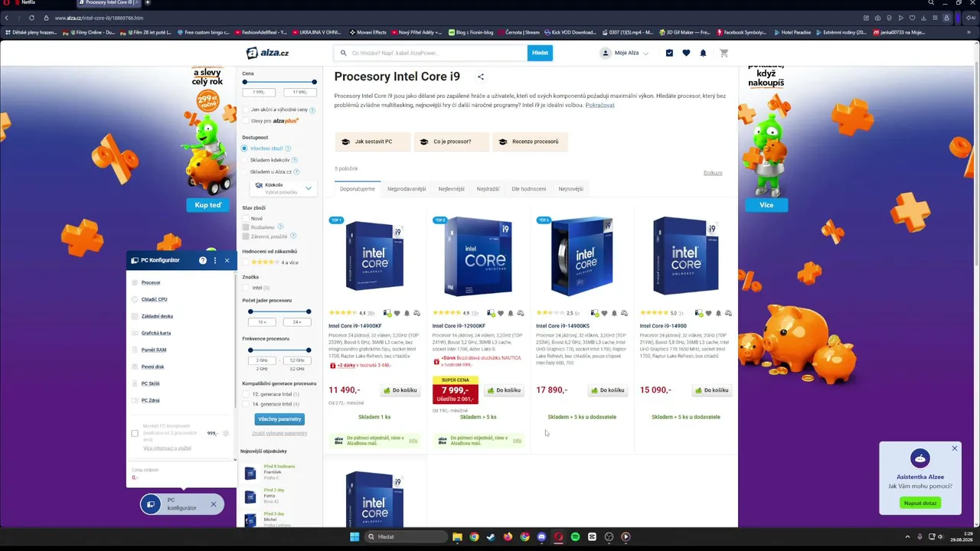The height and width of the screenshot is (551, 980).
Task: Select the 'Skladem kdekoliv' availability option
Action: coord(246,160)
